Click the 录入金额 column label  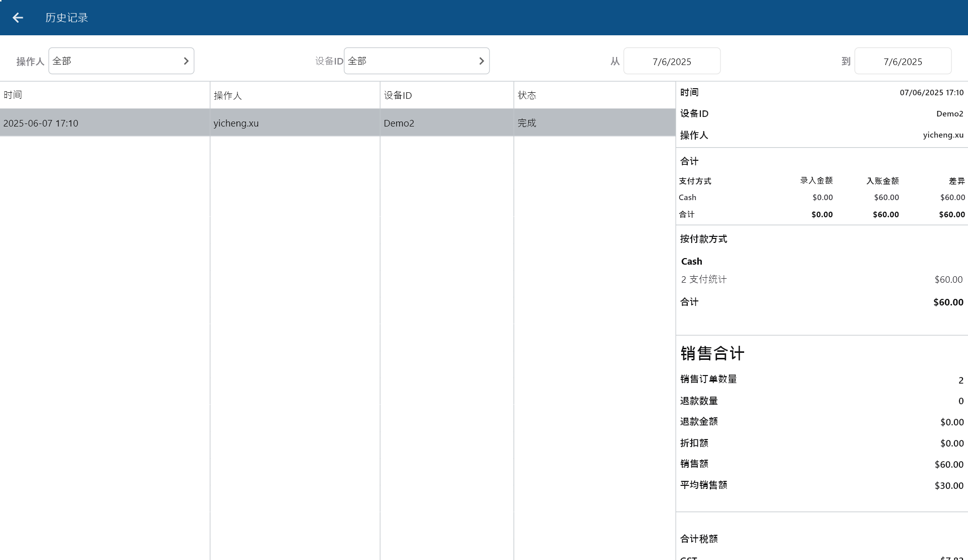(816, 180)
